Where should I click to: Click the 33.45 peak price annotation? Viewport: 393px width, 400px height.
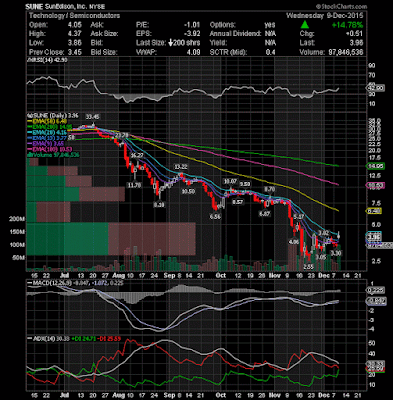[x=92, y=117]
